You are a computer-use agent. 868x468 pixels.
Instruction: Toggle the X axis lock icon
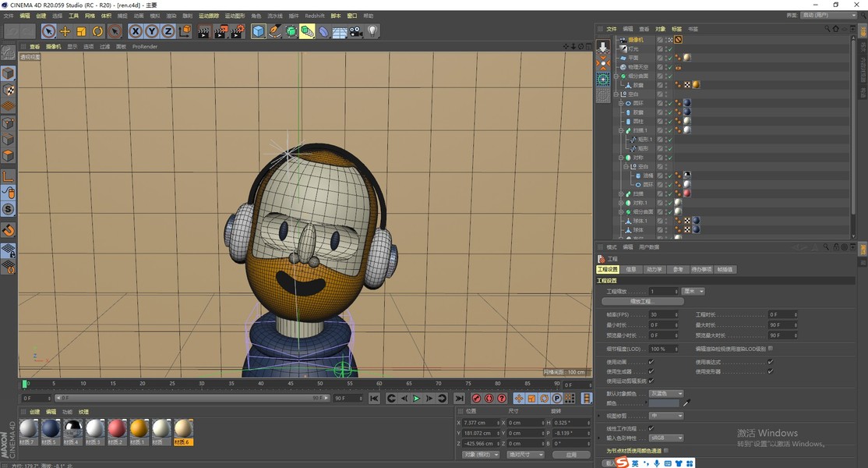click(136, 31)
